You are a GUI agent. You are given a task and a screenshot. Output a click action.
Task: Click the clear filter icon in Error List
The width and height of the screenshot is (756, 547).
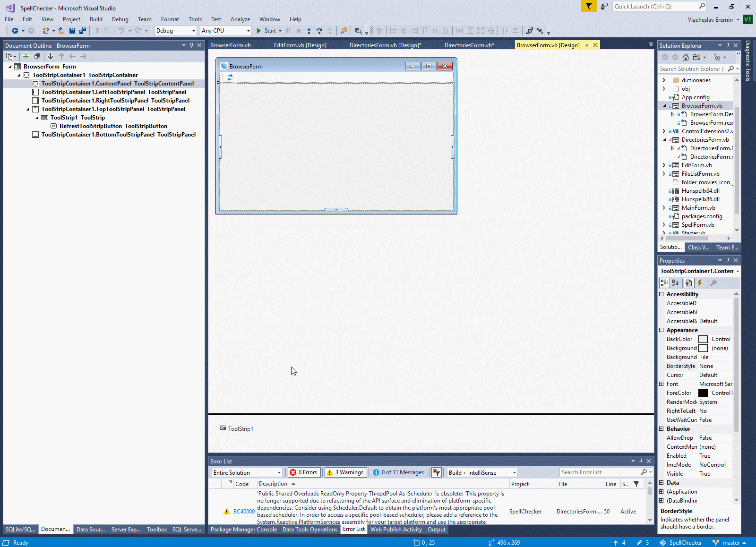pos(437,472)
